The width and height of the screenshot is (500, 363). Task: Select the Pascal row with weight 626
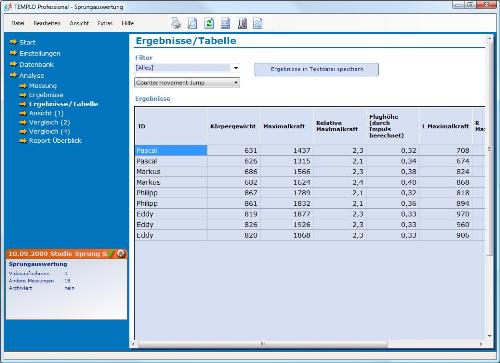(310, 161)
